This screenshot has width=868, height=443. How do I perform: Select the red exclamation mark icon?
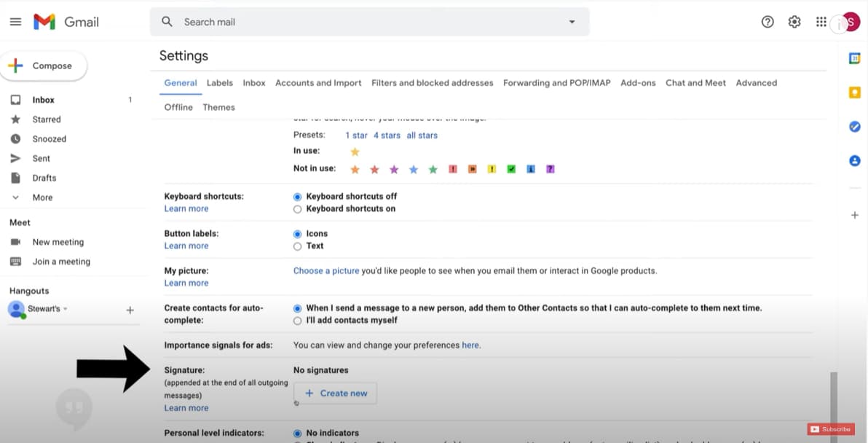coord(453,169)
